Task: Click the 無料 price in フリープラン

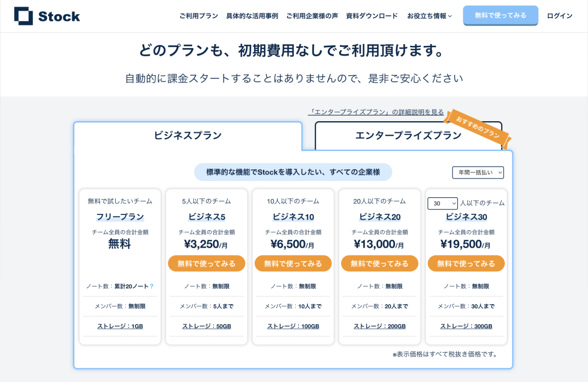Action: (120, 244)
